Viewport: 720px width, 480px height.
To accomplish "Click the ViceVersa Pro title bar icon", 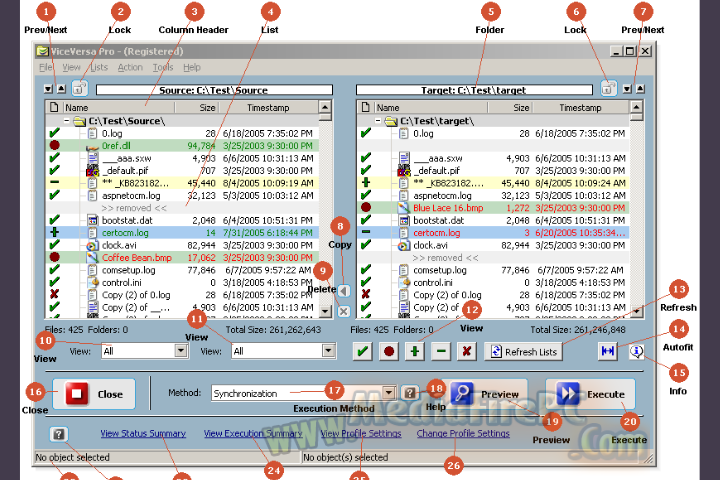I will pyautogui.click(x=43, y=51).
